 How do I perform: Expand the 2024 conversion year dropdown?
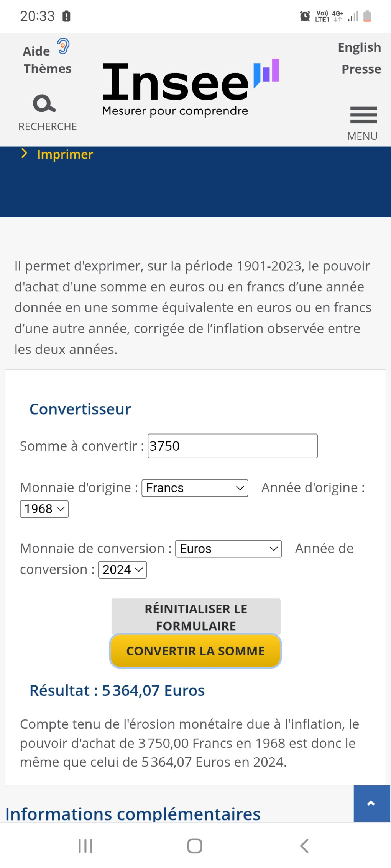(x=122, y=570)
